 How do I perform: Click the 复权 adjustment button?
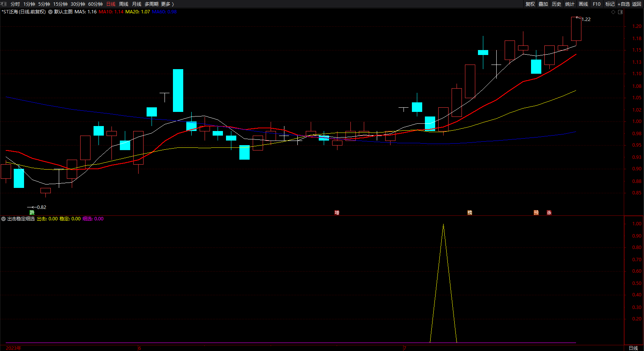coord(530,4)
